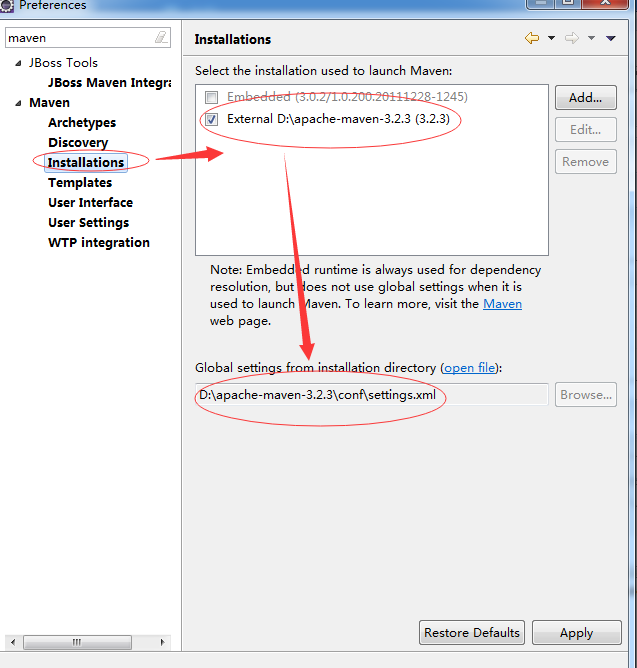Click the open file link
Viewport: 637px width, 668px height.
click(470, 368)
